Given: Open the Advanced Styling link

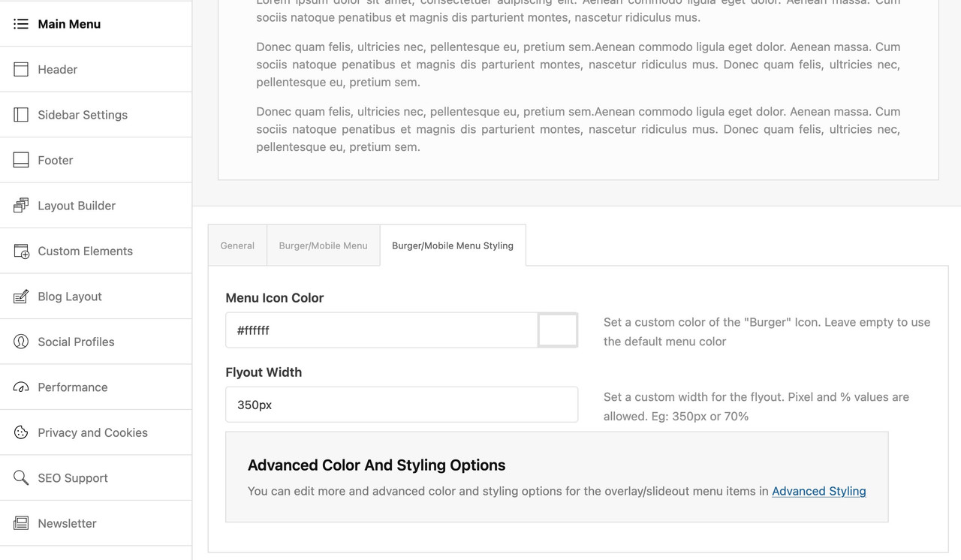Looking at the screenshot, I should [818, 491].
